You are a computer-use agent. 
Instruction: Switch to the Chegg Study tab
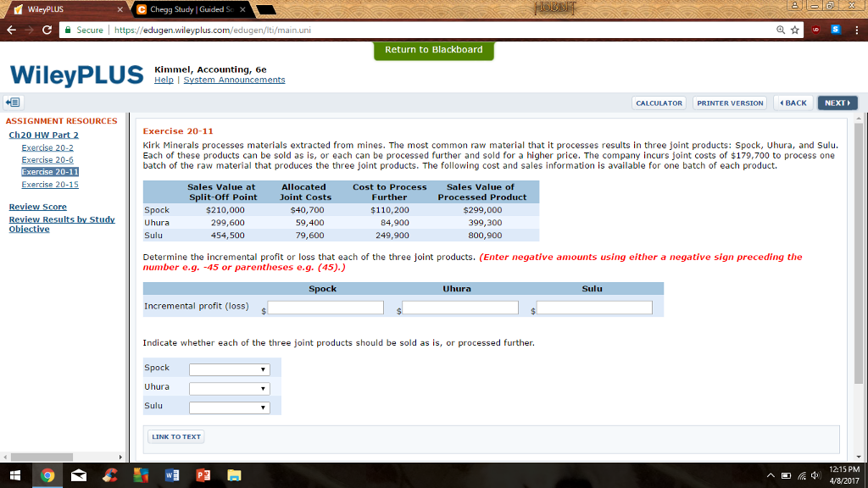click(191, 9)
